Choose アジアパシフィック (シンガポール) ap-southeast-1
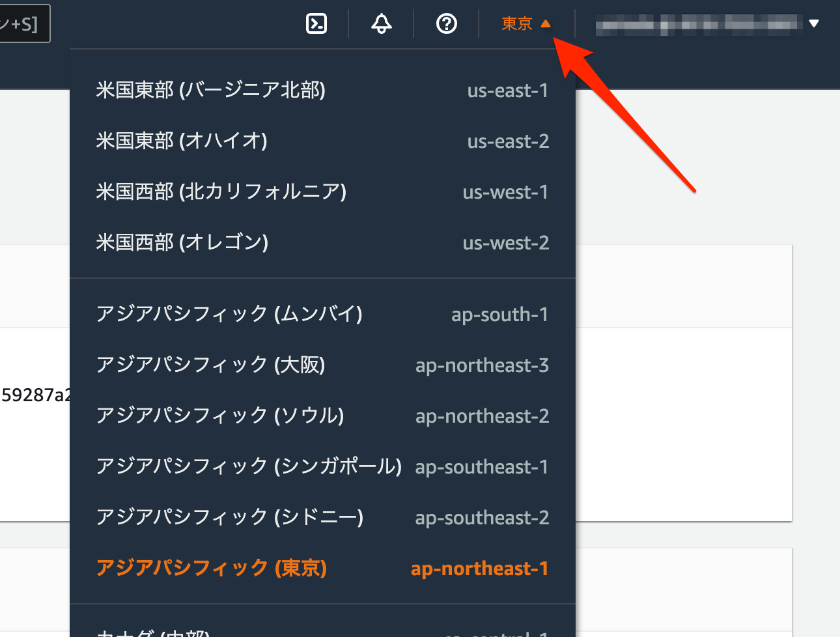 [322, 466]
